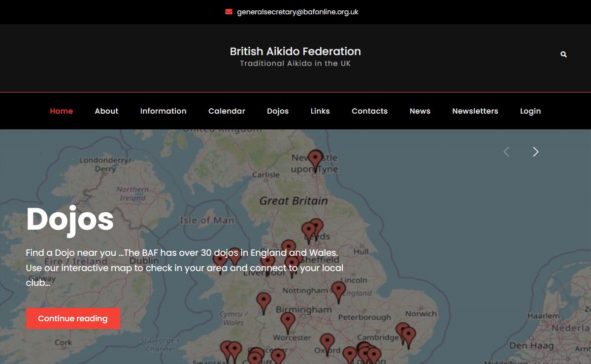Image resolution: width=591 pixels, height=364 pixels.
Task: Click the map pin at Newcastle upon Tyne
Action: pos(315,161)
